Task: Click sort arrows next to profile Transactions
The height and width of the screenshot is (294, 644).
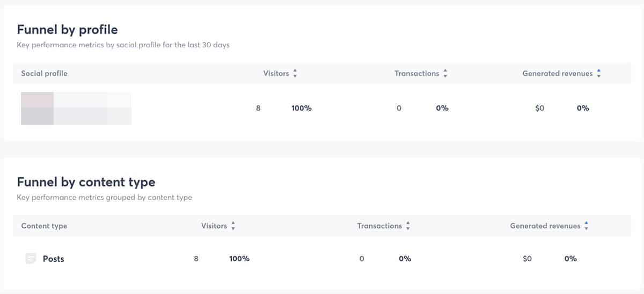Action: pyautogui.click(x=445, y=74)
